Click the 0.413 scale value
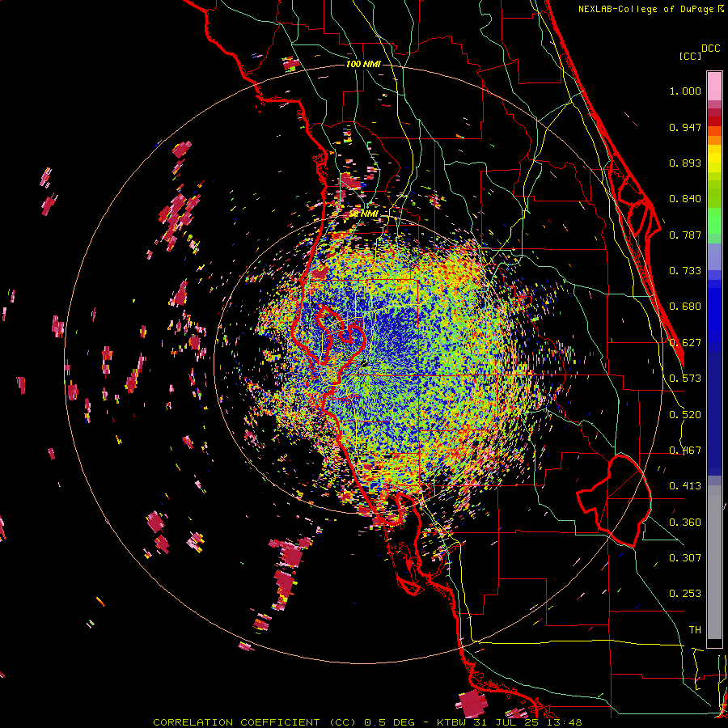The width and height of the screenshot is (728, 728). [685, 486]
